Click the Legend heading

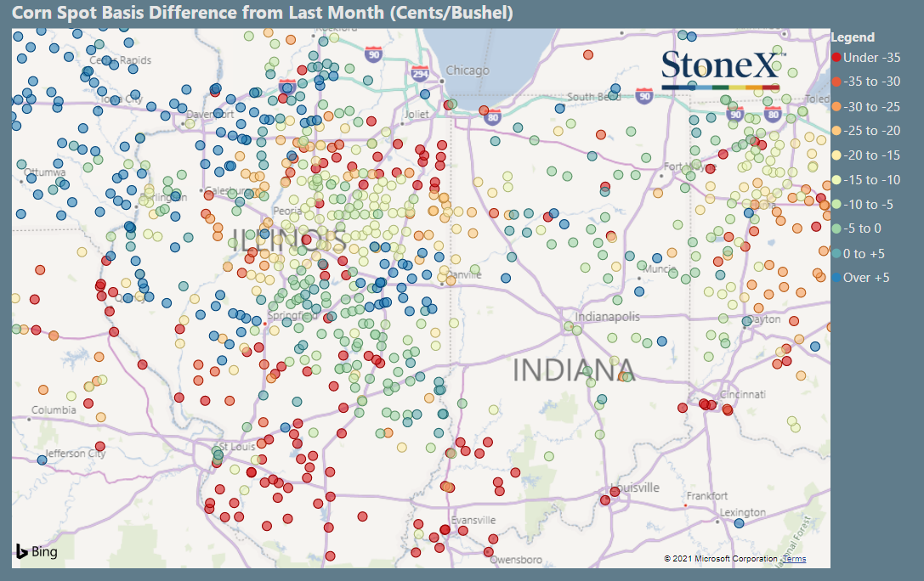point(853,37)
